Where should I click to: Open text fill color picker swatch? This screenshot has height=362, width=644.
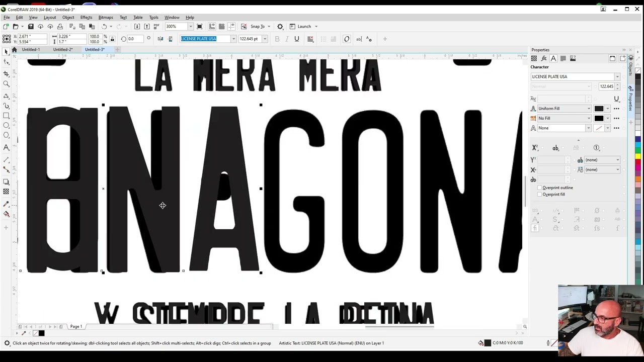[599, 109]
